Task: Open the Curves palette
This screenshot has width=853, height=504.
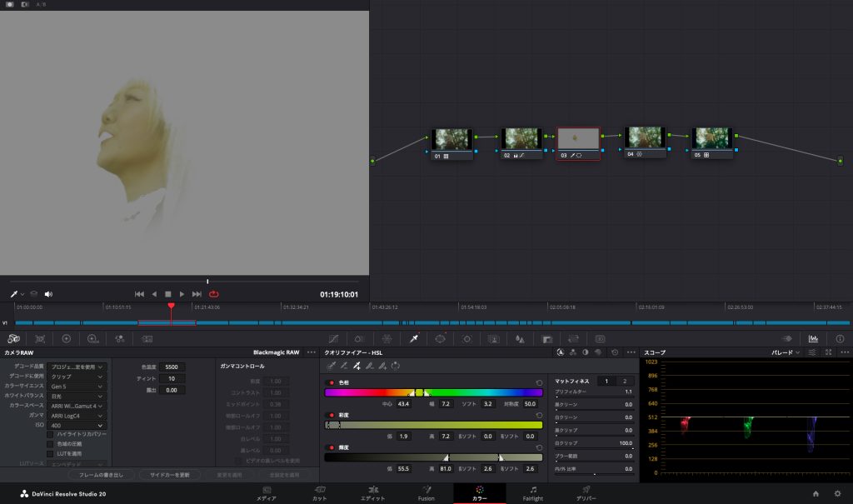Action: (x=333, y=339)
